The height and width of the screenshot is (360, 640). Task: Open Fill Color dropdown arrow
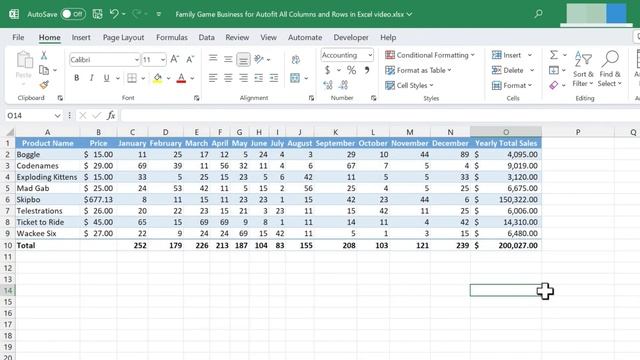pos(168,78)
